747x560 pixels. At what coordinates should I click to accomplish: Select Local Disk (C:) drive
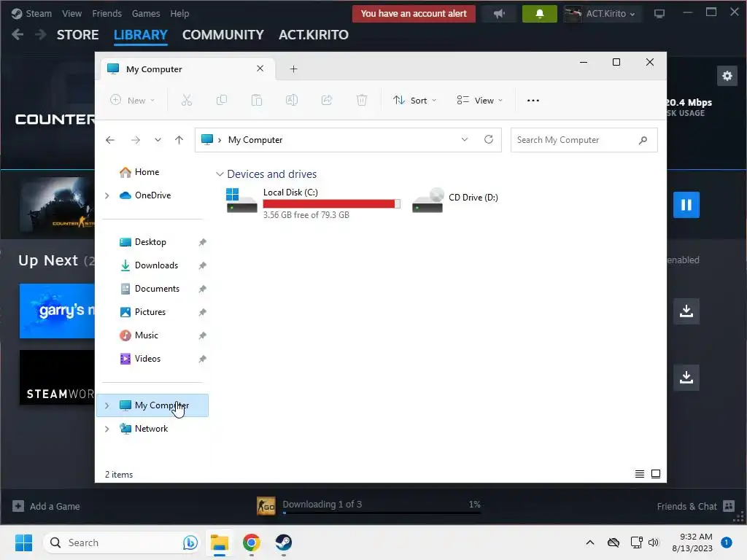click(x=312, y=203)
